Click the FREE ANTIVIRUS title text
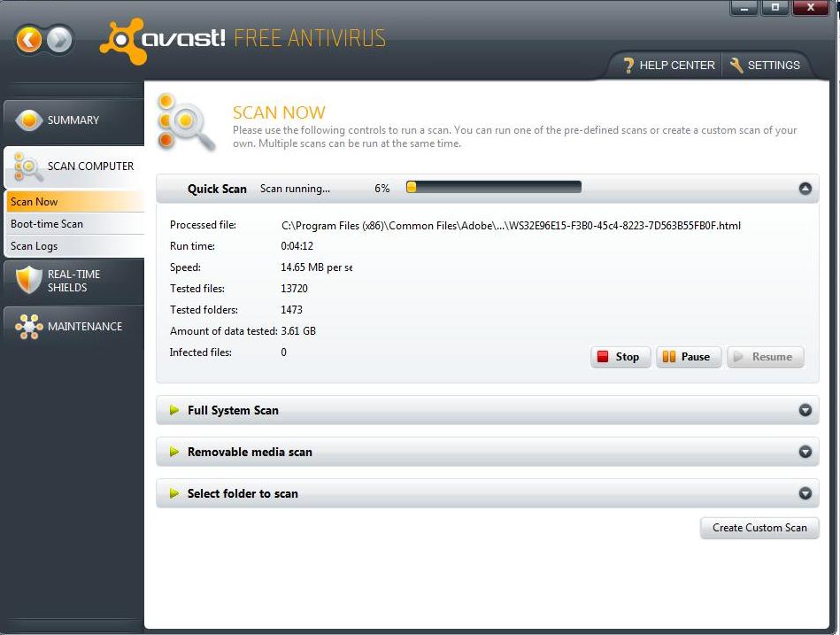The height and width of the screenshot is (635, 840). pos(310,38)
